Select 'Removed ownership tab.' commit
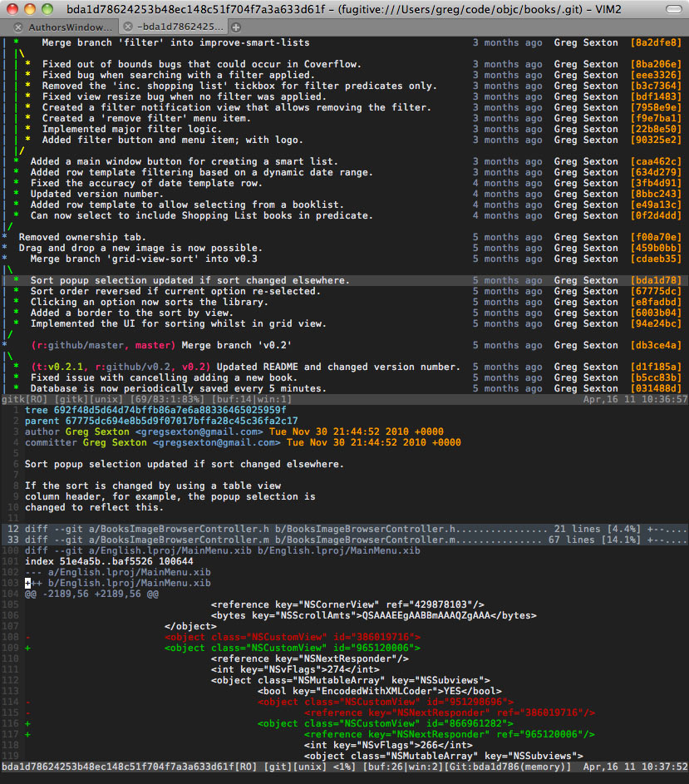Image resolution: width=689 pixels, height=784 pixels. [82, 238]
